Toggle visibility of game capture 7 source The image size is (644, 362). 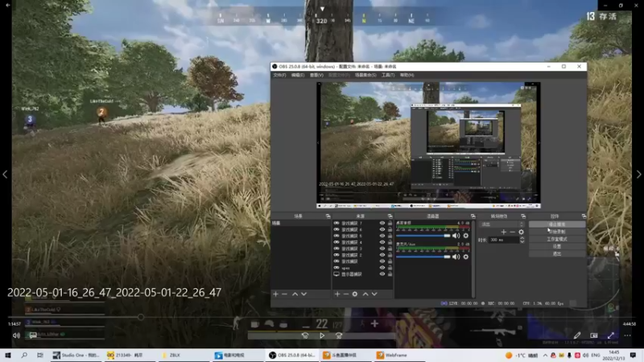[x=382, y=224]
